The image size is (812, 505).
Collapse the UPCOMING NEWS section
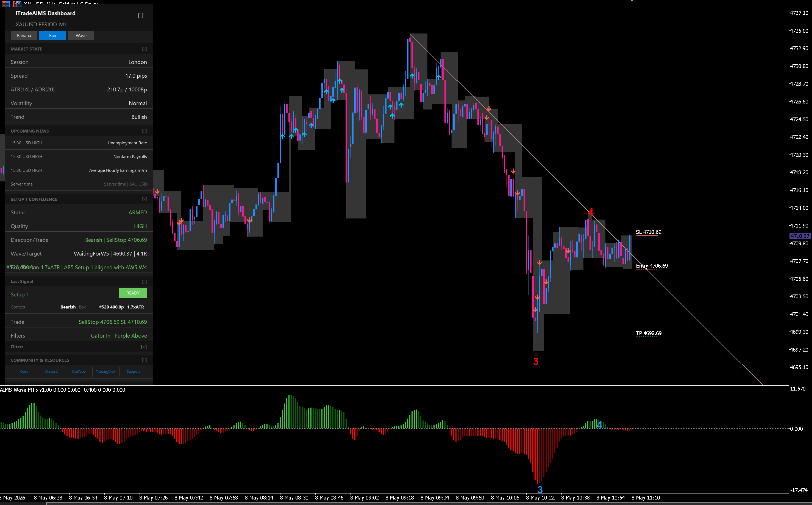click(144, 131)
